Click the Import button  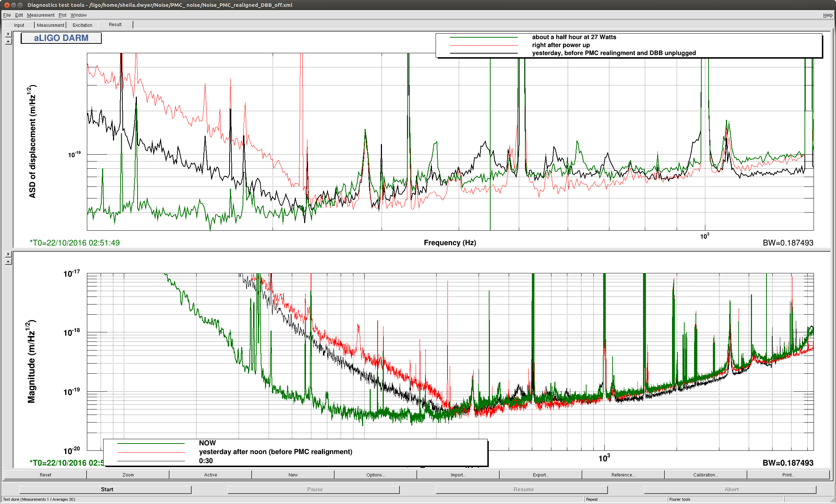coord(458,475)
